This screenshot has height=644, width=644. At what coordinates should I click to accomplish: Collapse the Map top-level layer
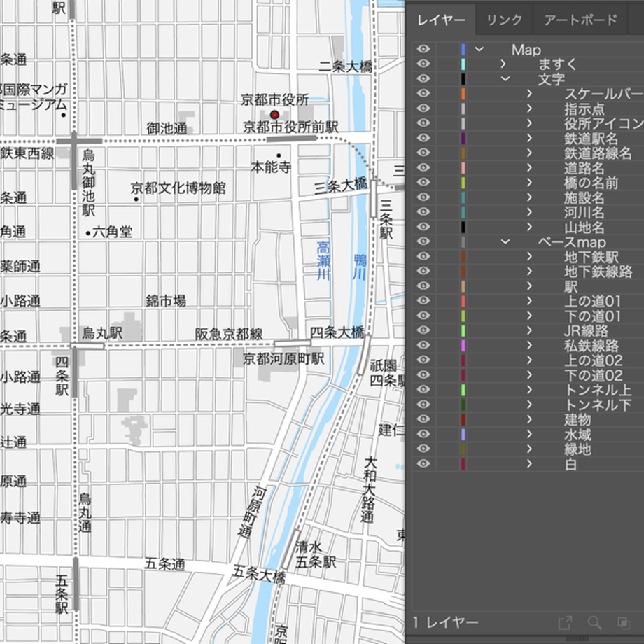click(x=479, y=49)
